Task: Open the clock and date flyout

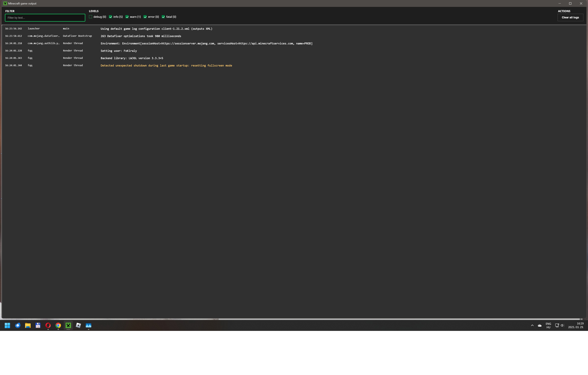Action: coord(576,325)
